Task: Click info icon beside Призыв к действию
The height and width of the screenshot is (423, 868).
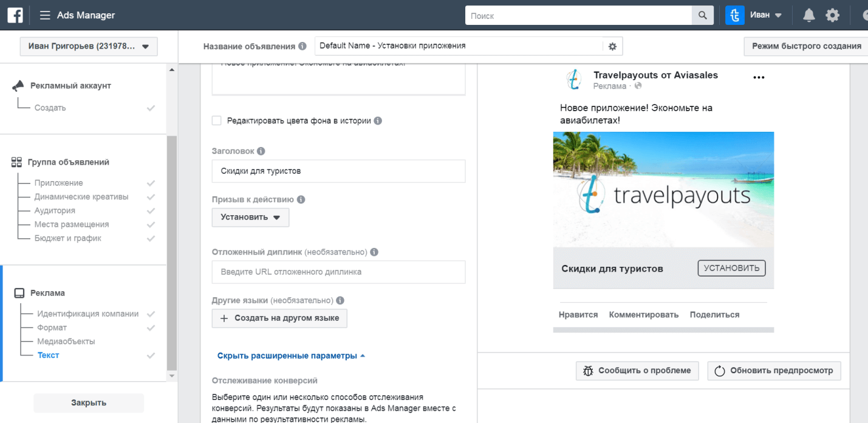Action: [301, 199]
